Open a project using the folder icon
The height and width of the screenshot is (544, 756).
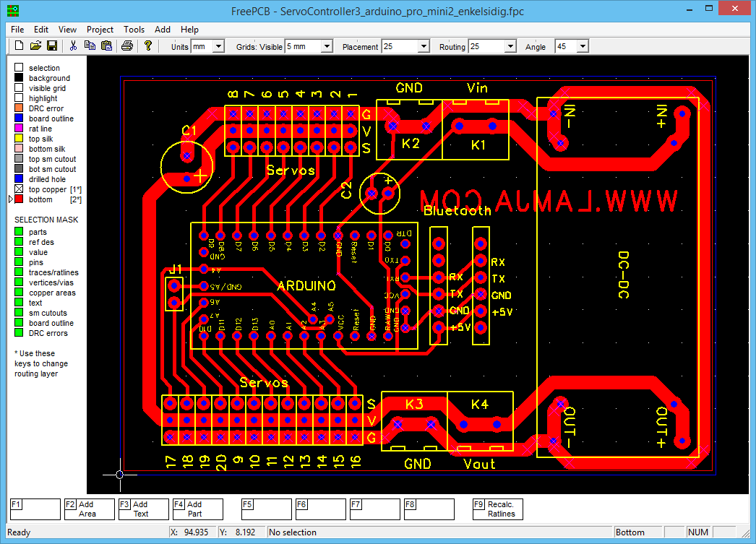[x=35, y=46]
